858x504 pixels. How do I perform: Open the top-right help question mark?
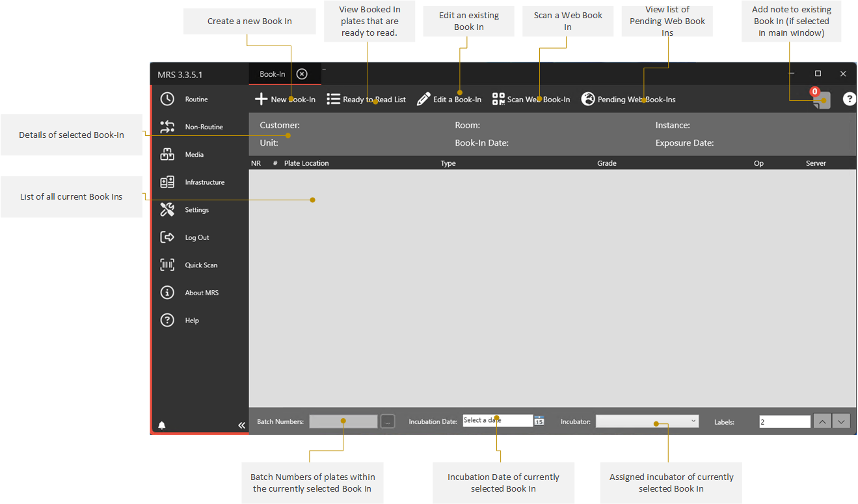(x=850, y=99)
